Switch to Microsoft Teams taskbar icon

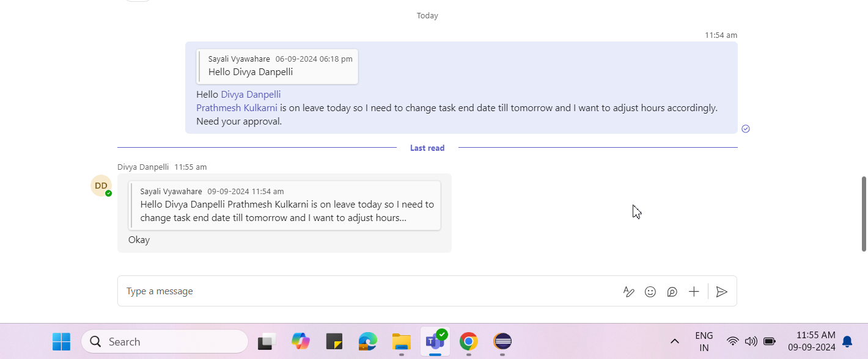pos(435,341)
